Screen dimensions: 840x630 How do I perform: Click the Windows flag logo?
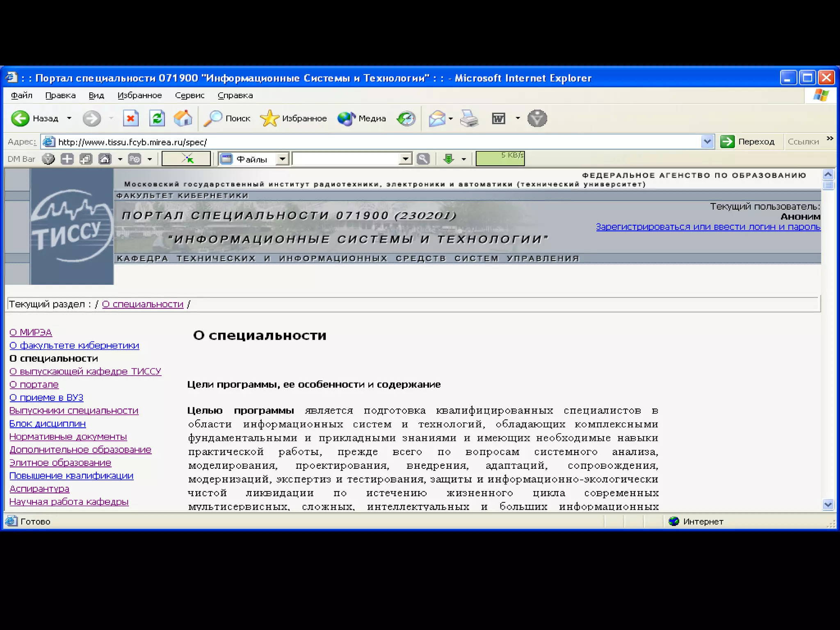[x=821, y=96]
